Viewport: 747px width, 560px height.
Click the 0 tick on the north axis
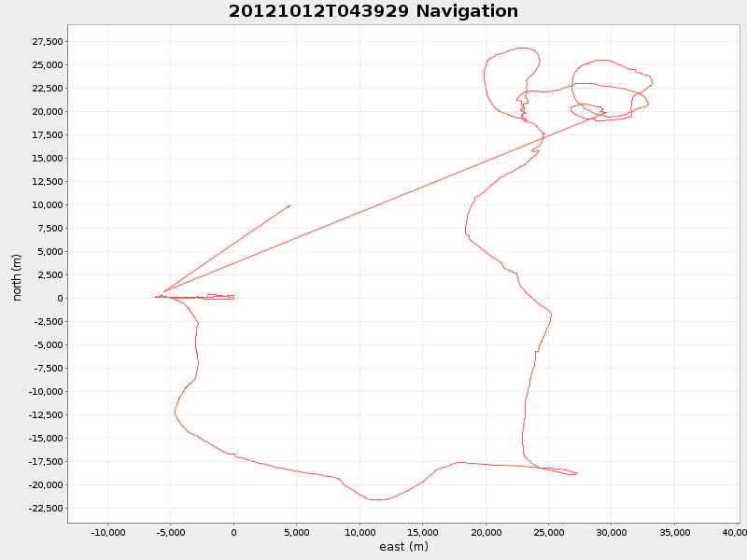(x=58, y=297)
